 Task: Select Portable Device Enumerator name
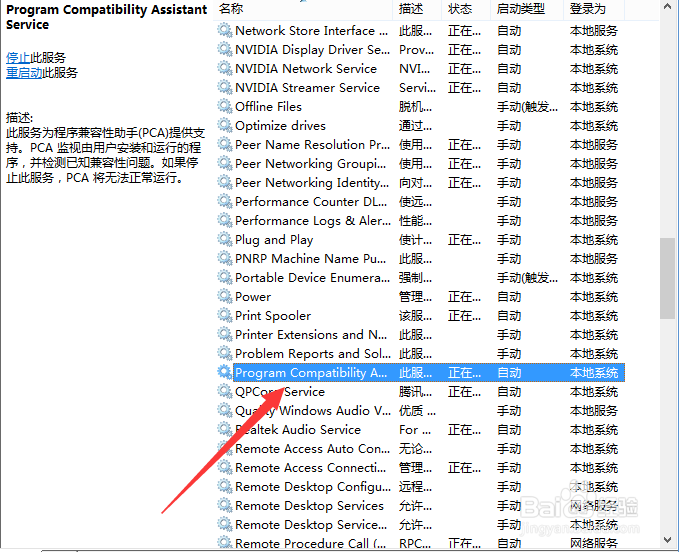pyautogui.click(x=312, y=278)
